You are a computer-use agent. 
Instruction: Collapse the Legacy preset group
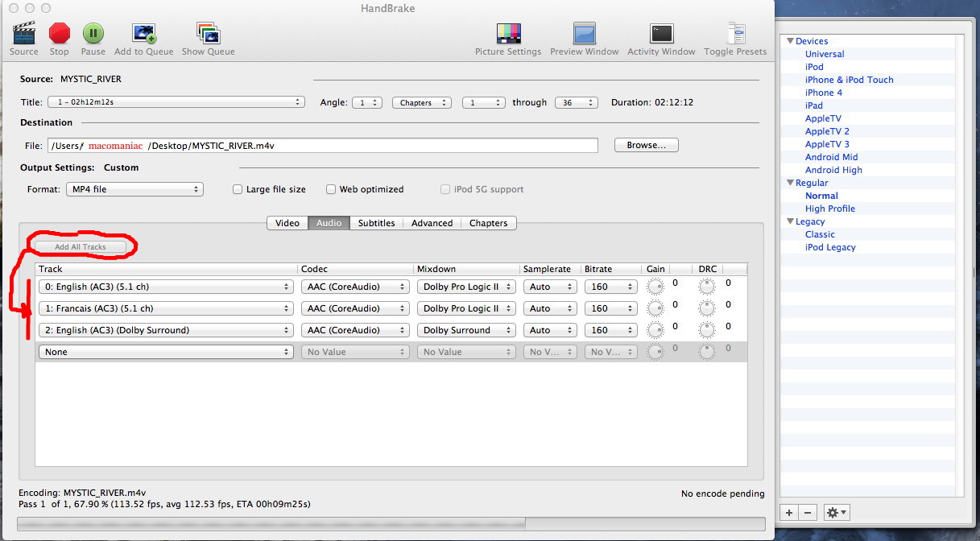click(x=791, y=221)
